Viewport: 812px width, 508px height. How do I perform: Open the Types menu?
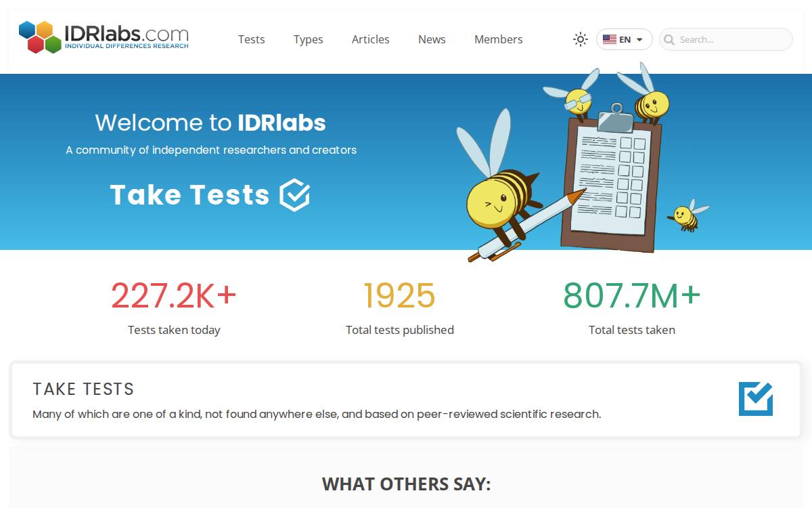click(x=308, y=39)
